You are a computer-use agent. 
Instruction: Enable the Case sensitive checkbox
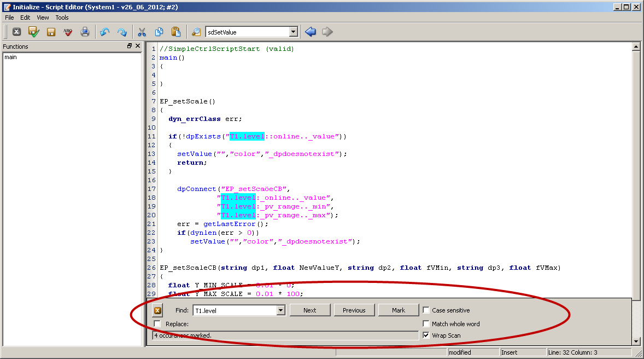426,310
